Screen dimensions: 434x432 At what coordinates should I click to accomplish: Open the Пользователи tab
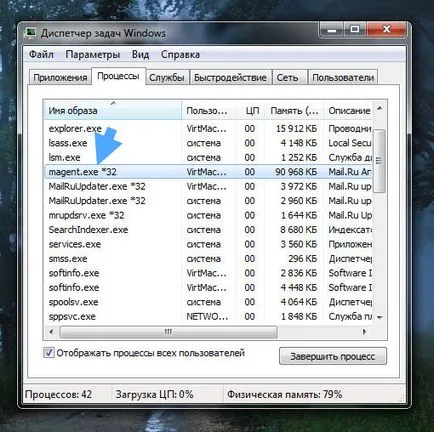click(343, 78)
